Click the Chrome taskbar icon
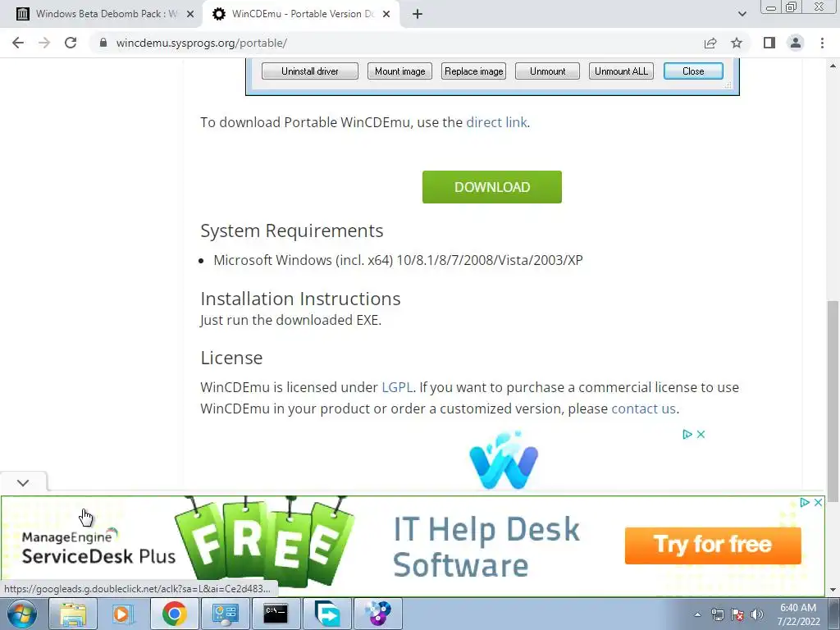Screen dimensions: 840x630 [x=174, y=614]
